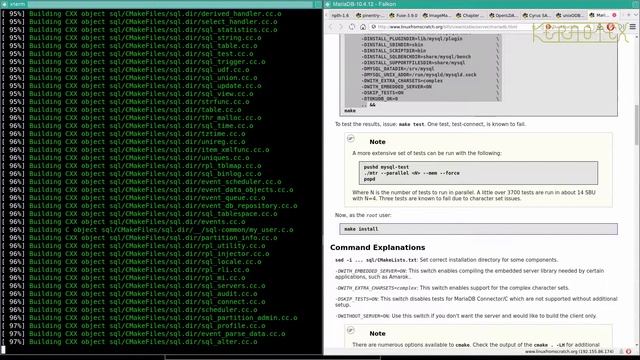The image size is (640, 360).
Task: Click the first Note pencil icon
Action: (x=351, y=138)
